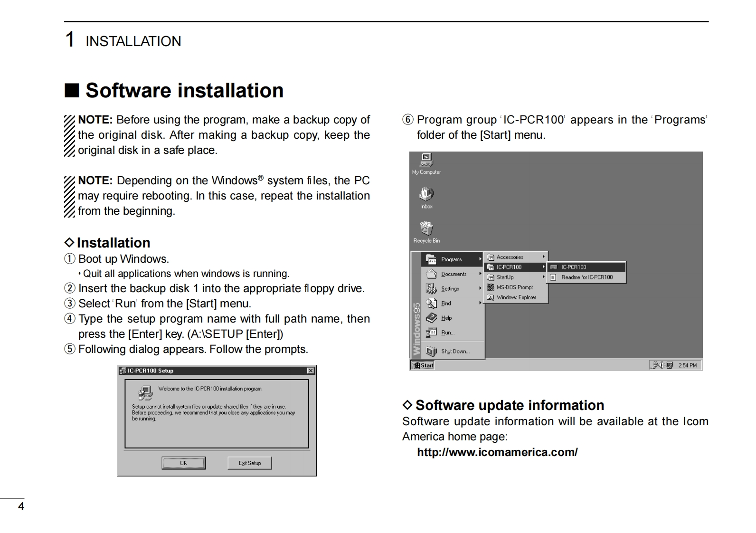Expand the Programs submenu arrow
This screenshot has width=756, height=533.
point(480,259)
